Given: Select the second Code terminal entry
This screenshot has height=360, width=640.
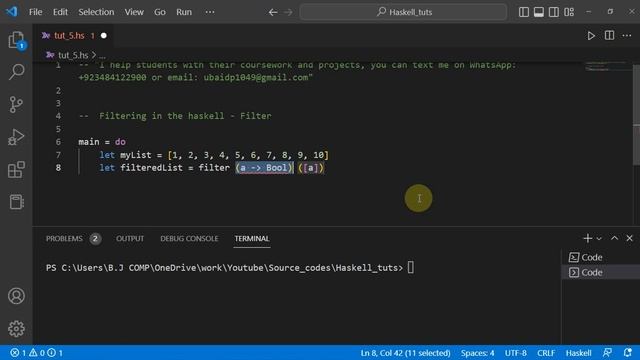Looking at the screenshot, I should coord(601,272).
